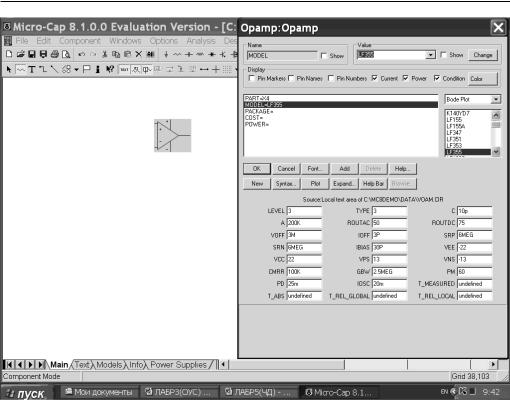Uncheck the Condition display checkbox
510x400 pixels.
coord(437,78)
